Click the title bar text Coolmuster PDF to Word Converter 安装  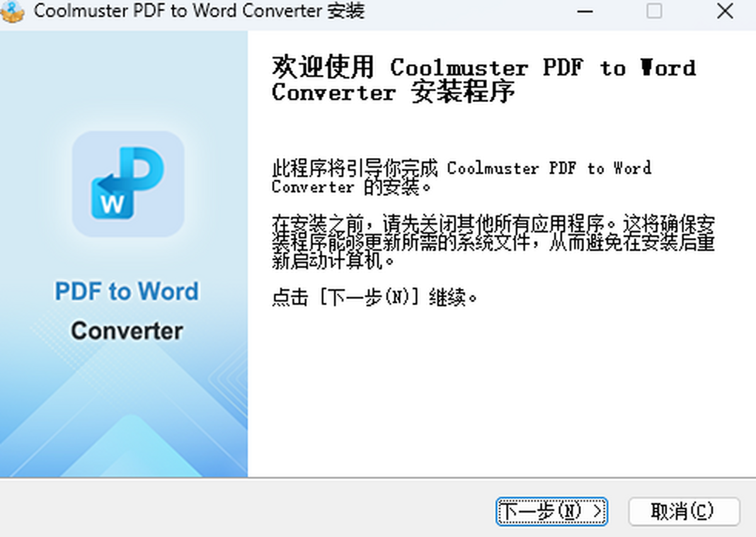point(199,11)
